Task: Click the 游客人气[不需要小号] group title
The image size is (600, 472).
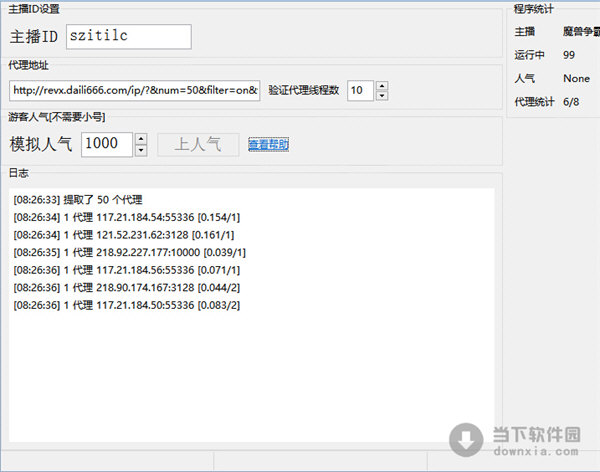Action: tap(57, 117)
